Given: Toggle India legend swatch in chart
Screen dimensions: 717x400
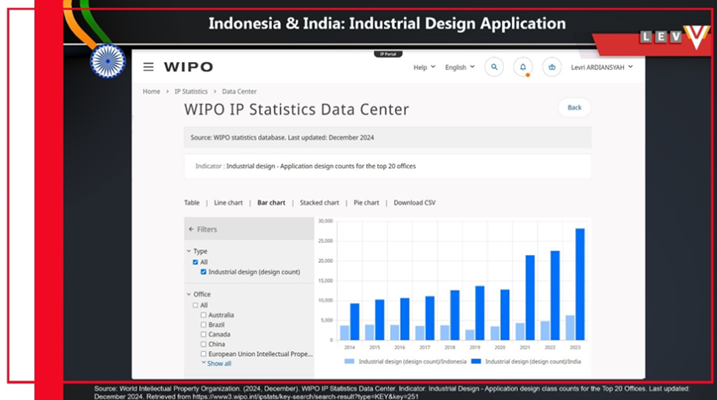Looking at the screenshot, I should [x=477, y=360].
